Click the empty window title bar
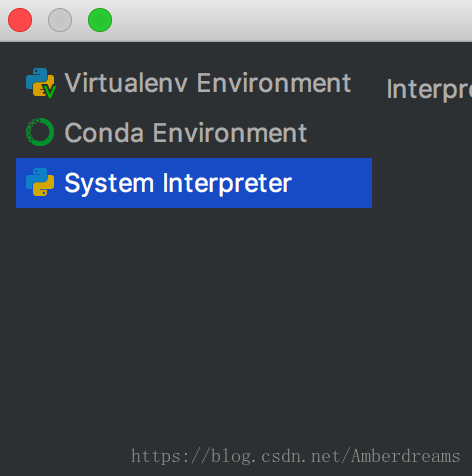Image resolution: width=472 pixels, height=476 pixels. [290, 20]
